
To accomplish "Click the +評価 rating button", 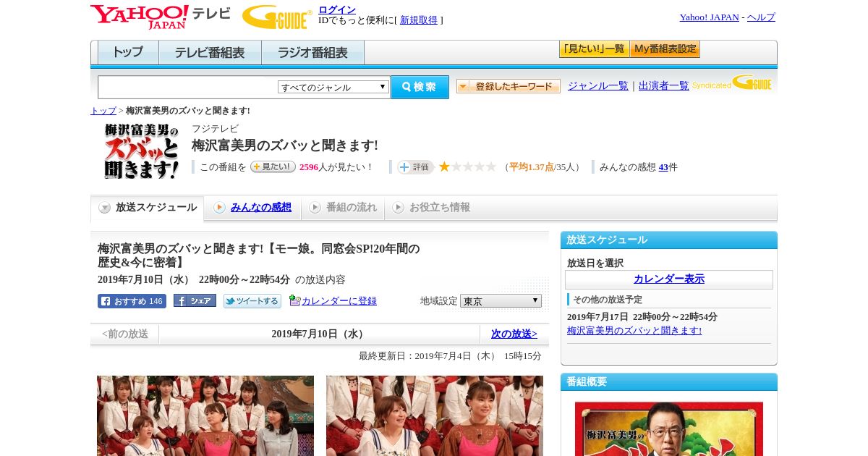I will point(415,167).
